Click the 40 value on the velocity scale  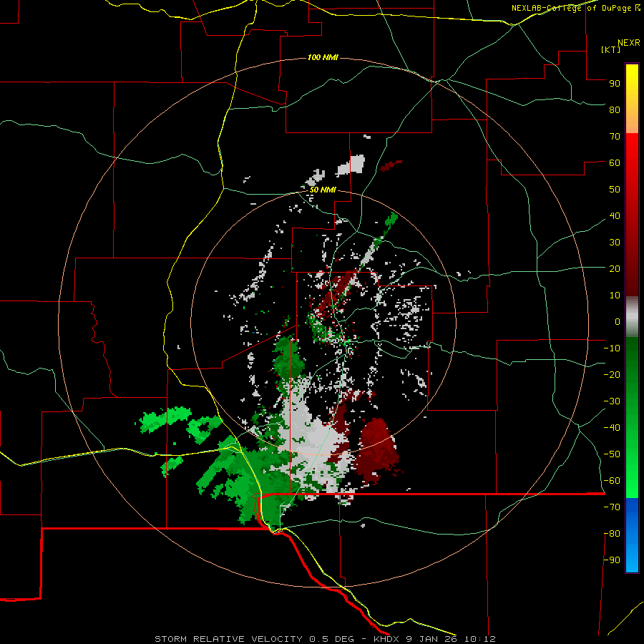point(615,215)
